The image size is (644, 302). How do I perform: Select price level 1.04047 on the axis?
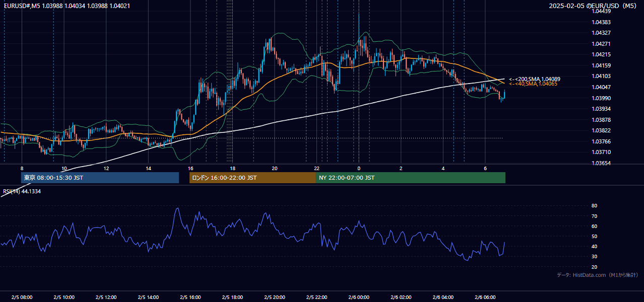[601, 87]
